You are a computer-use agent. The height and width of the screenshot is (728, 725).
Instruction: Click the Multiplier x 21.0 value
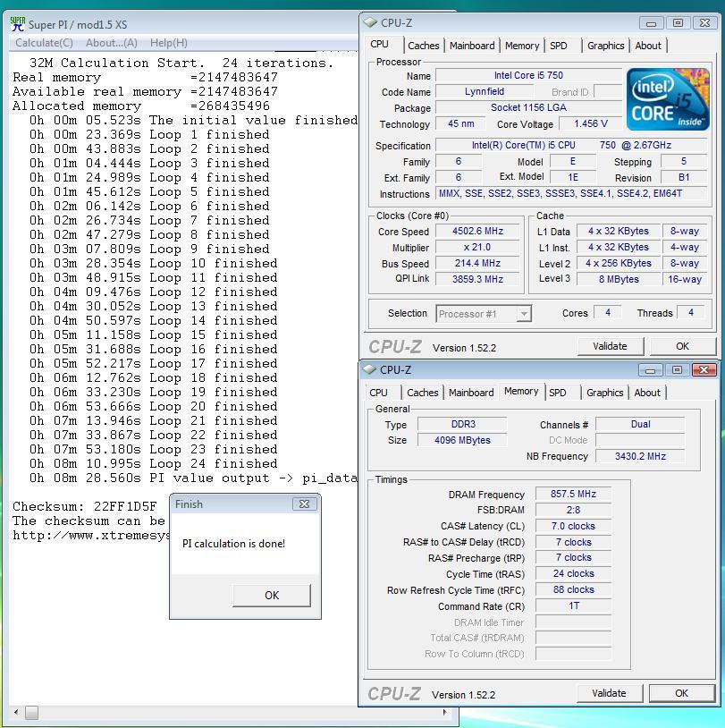click(x=477, y=247)
